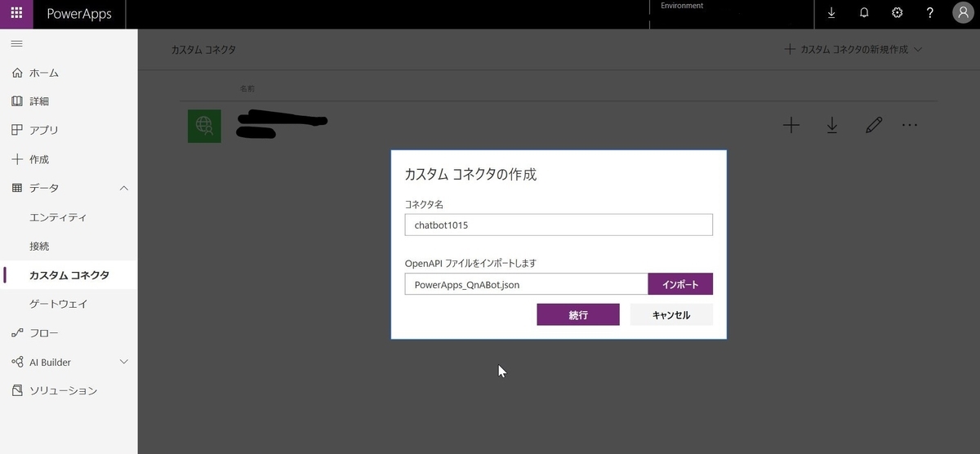
Task: Open the notifications bell
Action: 864,13
